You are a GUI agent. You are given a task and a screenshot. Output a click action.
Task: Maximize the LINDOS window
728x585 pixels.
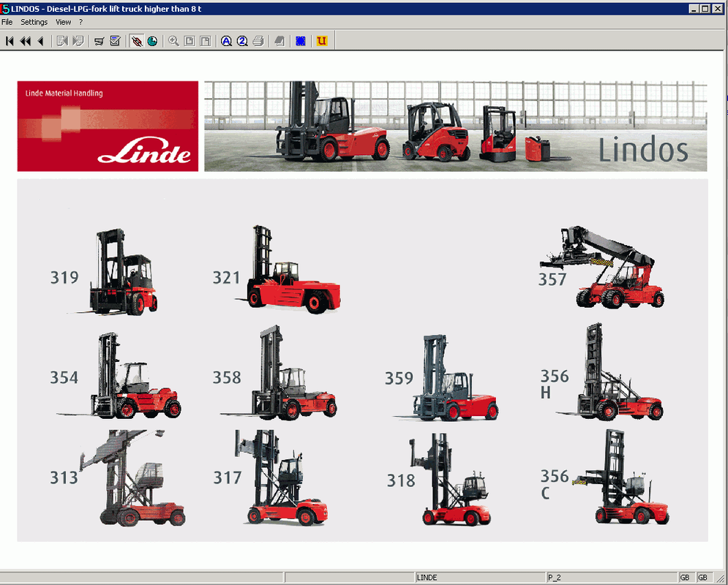tap(705, 9)
